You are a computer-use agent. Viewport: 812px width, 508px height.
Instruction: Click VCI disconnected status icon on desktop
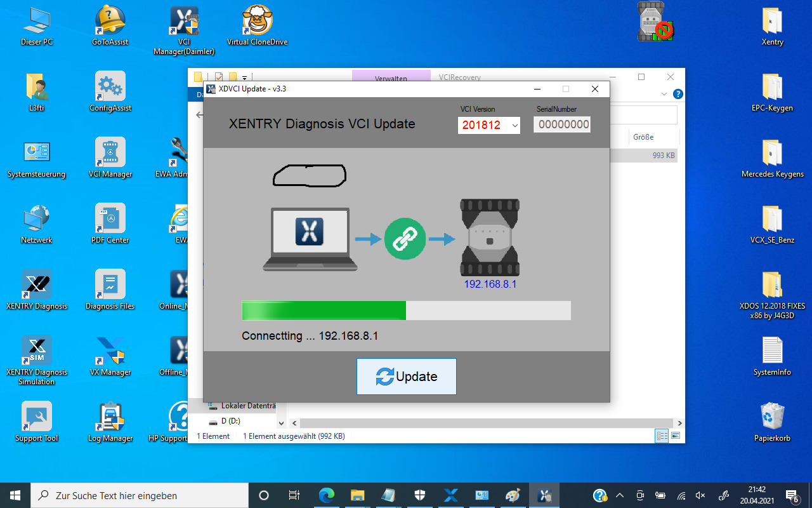click(x=655, y=22)
